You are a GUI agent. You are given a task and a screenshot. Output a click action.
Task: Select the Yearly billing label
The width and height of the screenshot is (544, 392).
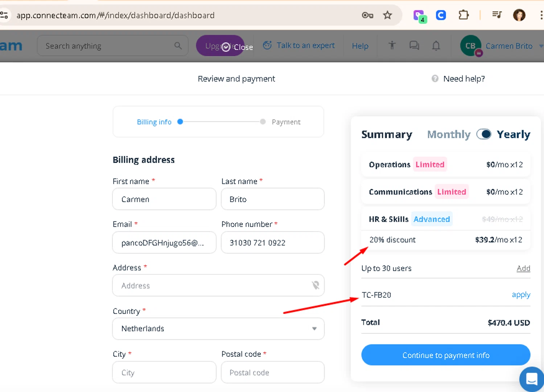513,134
